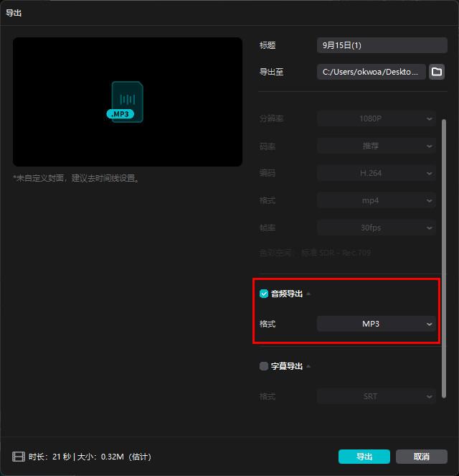Open the 分辨率 1080P dropdown
Viewport: 459px width, 476px height.
click(377, 118)
